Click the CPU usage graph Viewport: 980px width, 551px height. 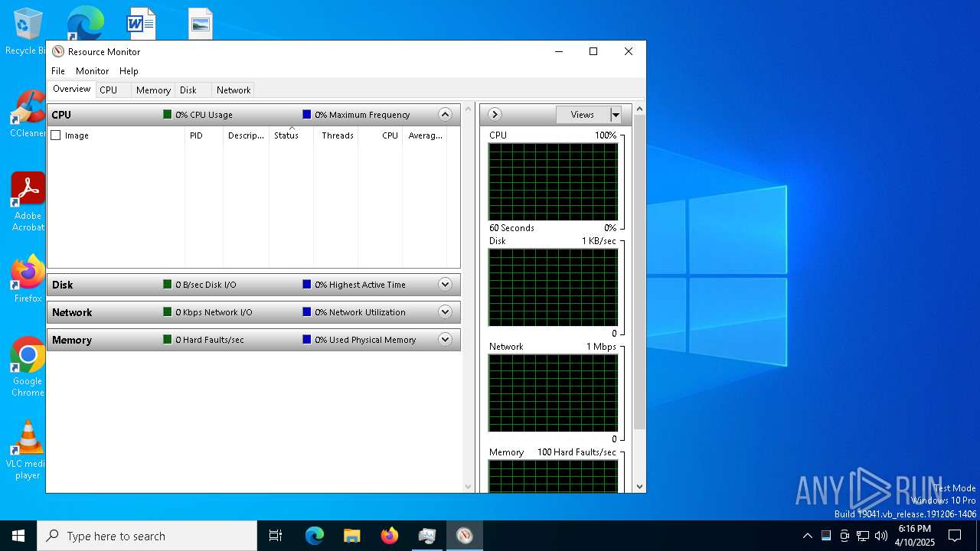553,182
